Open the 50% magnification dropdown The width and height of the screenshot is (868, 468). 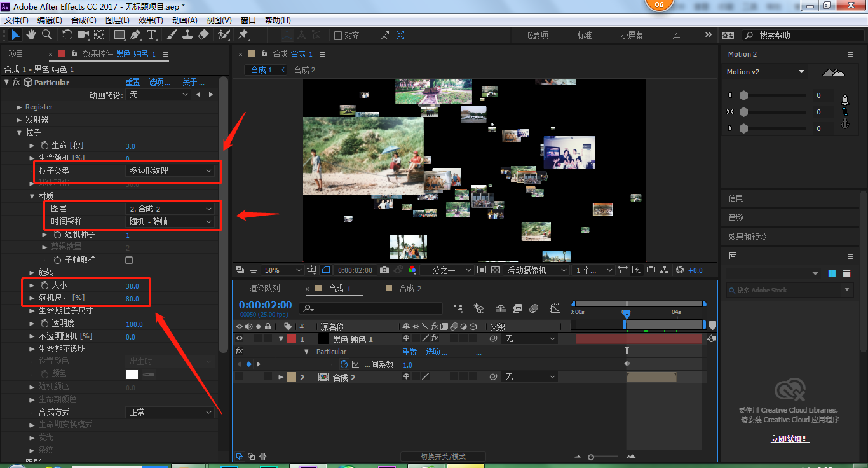click(282, 270)
